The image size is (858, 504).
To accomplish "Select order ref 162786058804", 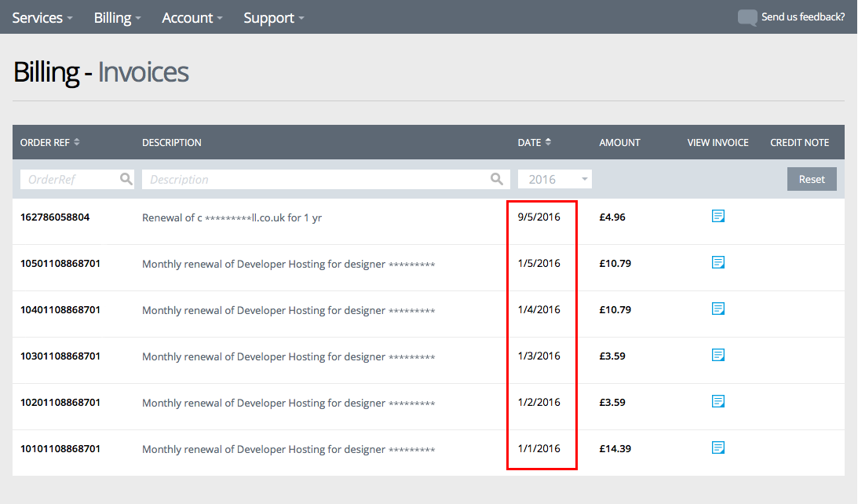I will click(55, 217).
